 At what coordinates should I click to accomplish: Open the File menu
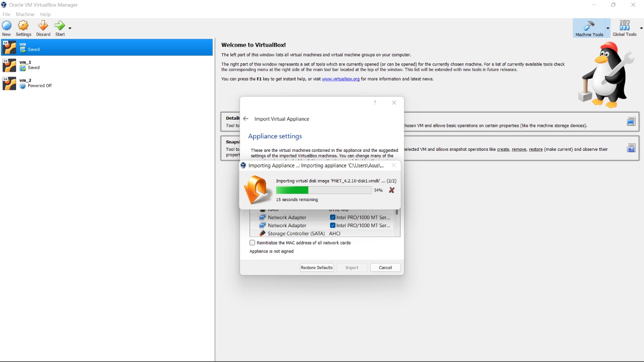tap(7, 15)
